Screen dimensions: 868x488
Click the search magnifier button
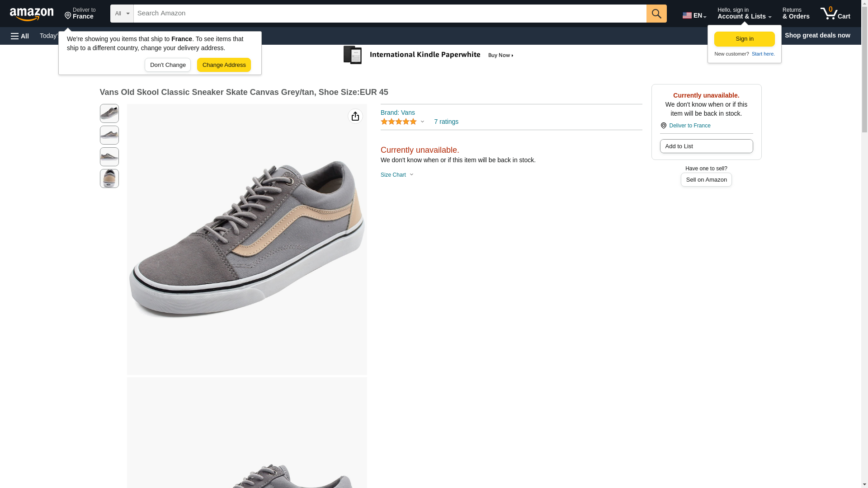click(x=656, y=14)
